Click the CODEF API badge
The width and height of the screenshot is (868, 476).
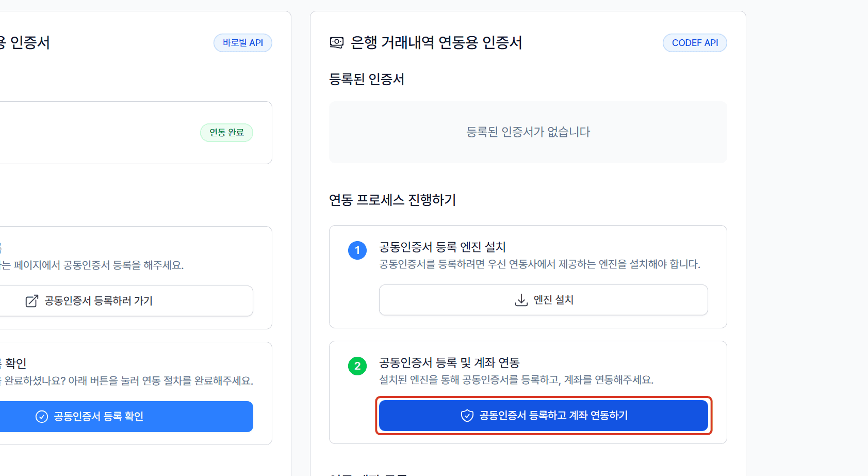[x=695, y=43]
